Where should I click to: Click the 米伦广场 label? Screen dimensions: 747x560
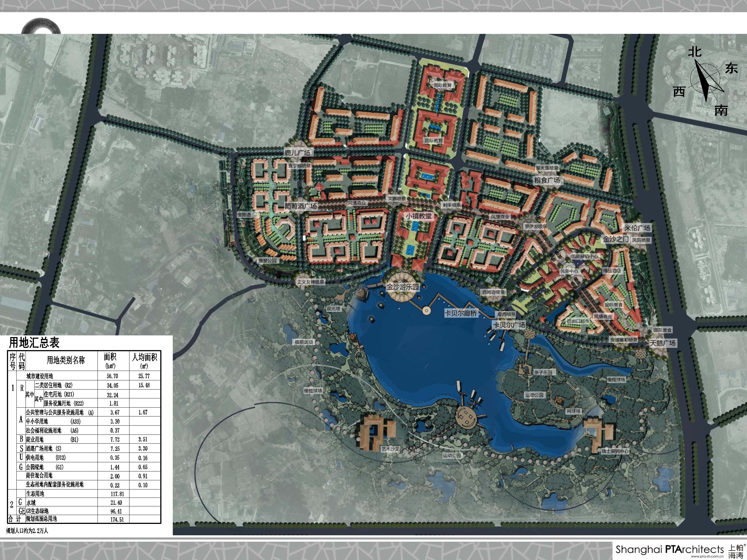tap(637, 228)
